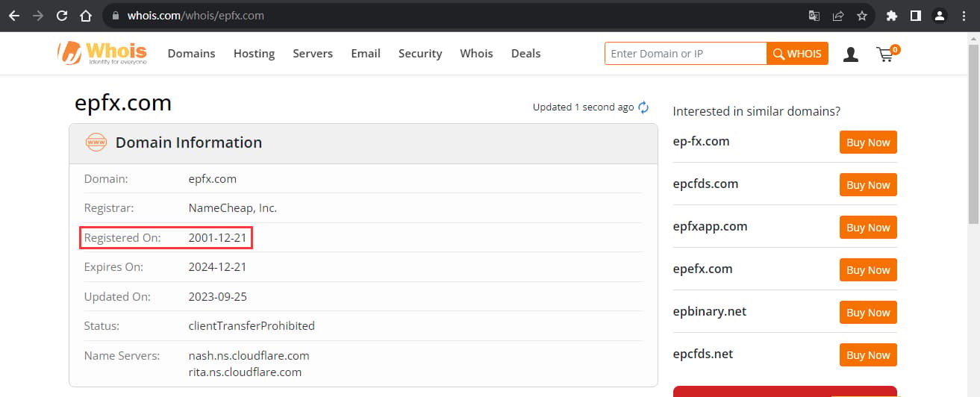Open the Domains menu
This screenshot has height=397, width=980.
191,54
